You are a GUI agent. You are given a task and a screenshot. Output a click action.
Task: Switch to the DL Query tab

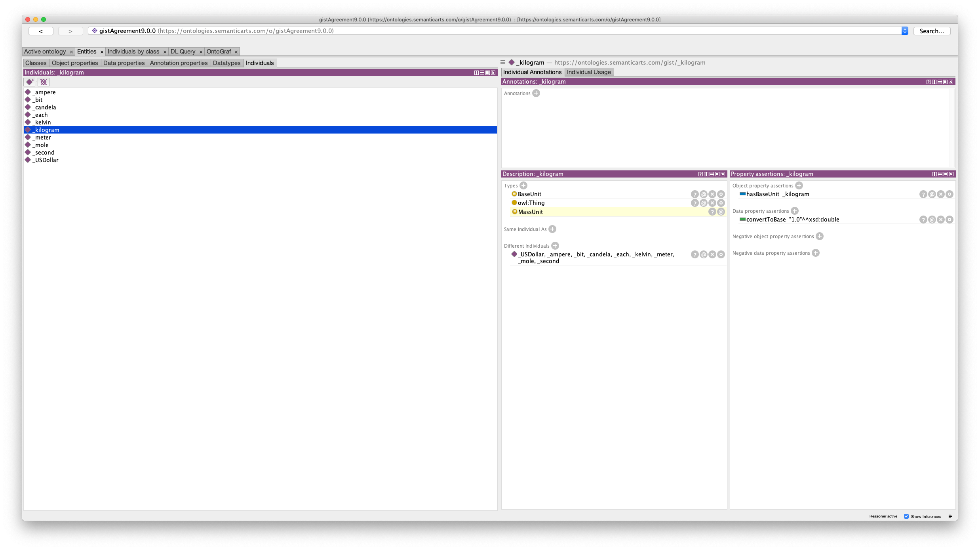click(183, 52)
